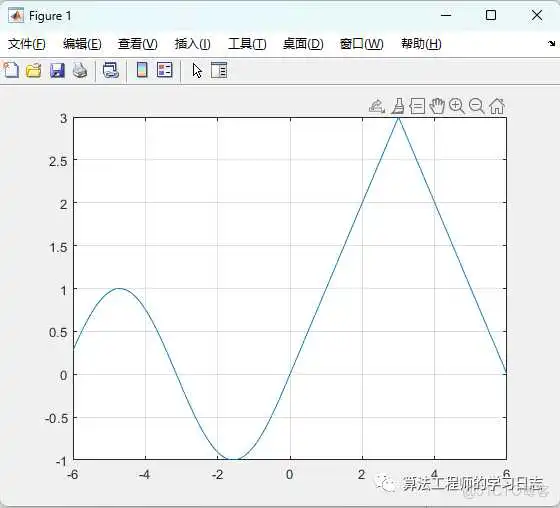Open the 查看(V) menu

pyautogui.click(x=138, y=44)
